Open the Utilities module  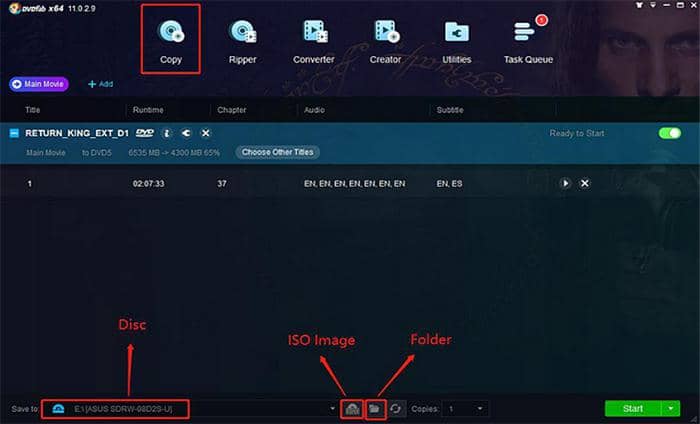pos(457,40)
